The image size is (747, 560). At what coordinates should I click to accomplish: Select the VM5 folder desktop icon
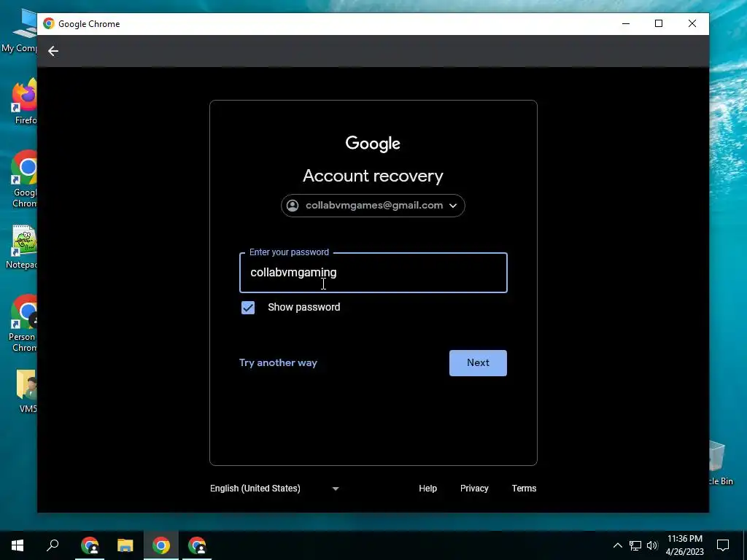(27, 392)
